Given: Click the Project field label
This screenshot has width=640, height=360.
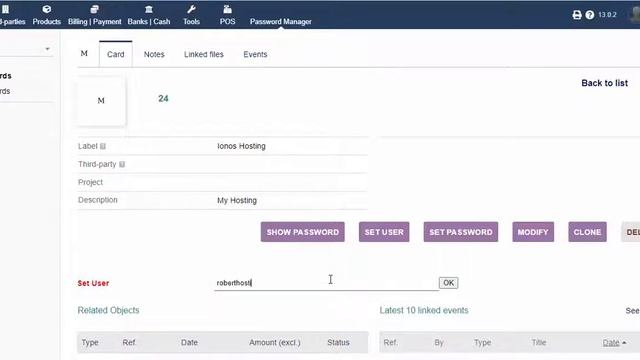Looking at the screenshot, I should 90,182.
